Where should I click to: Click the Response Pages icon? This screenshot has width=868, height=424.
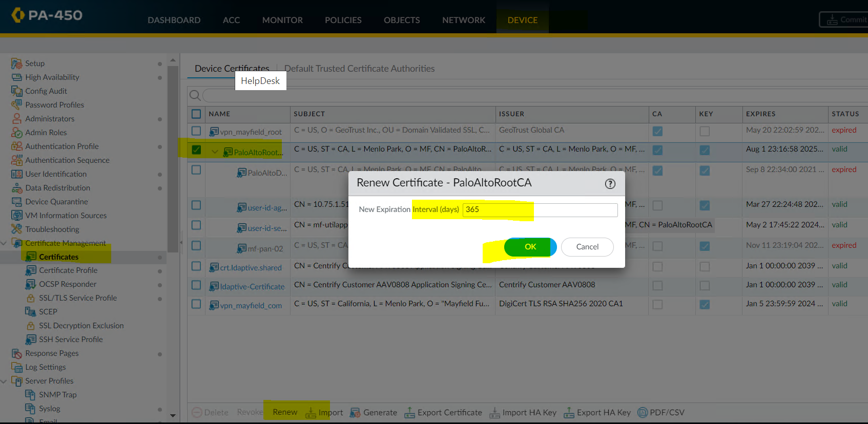point(16,353)
